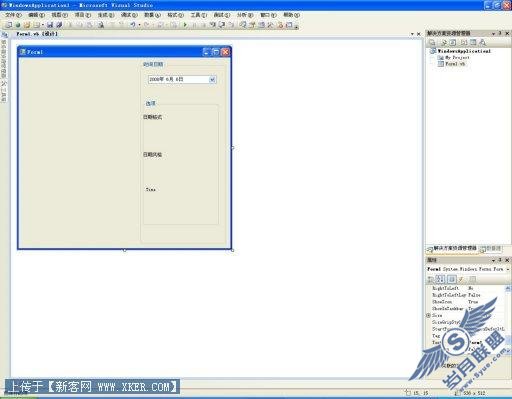Click the Open File folder icon
Viewport: 512px width, 399px height.
pyautogui.click(x=27, y=25)
